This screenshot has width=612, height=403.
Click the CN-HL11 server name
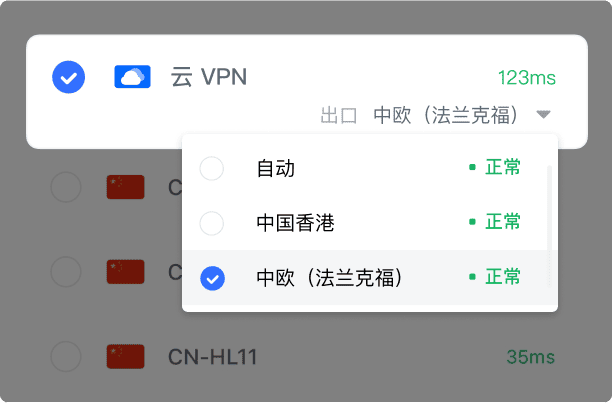pyautogui.click(x=212, y=357)
